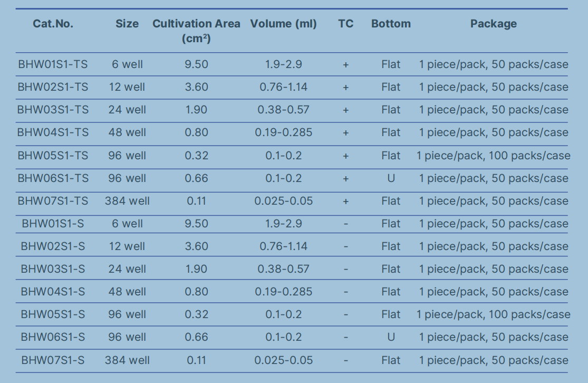Click the 9.50 area value for BHW01S1-S
Screen dimensions: 588x383
(x=196, y=224)
